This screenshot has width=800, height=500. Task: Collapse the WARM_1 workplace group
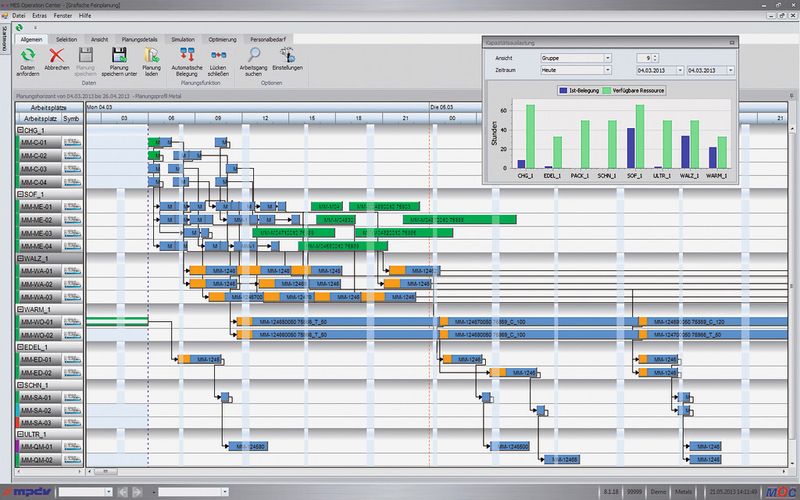tap(20, 309)
